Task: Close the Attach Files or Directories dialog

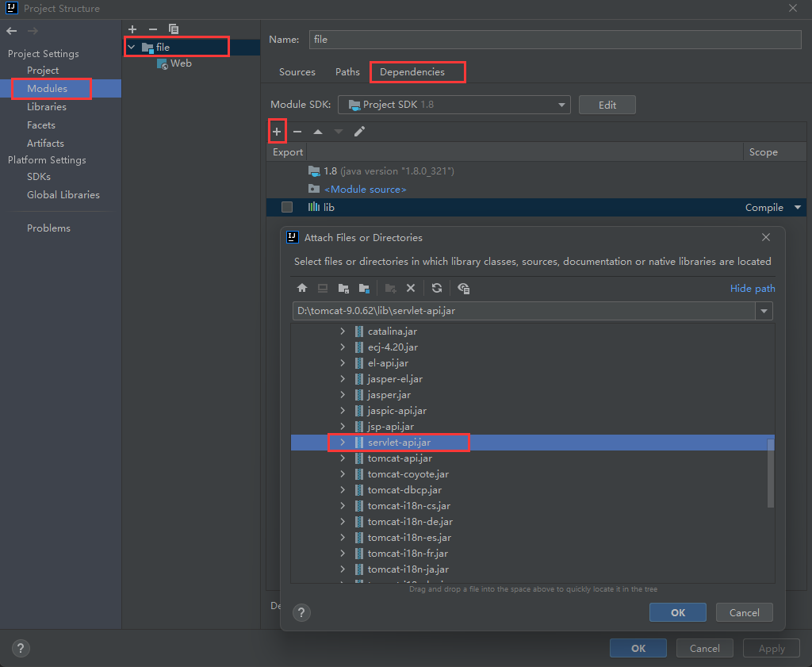Action: 766,237
